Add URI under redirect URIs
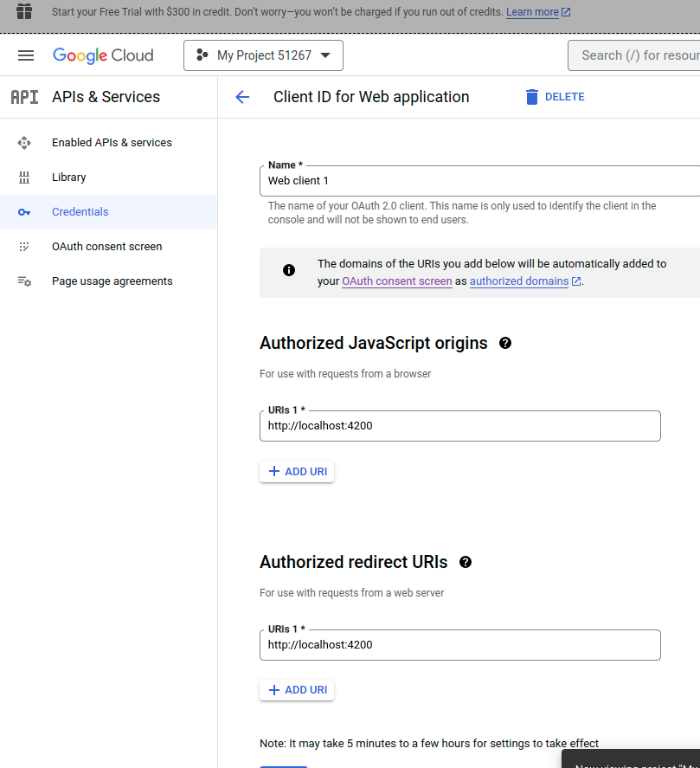 tap(297, 690)
